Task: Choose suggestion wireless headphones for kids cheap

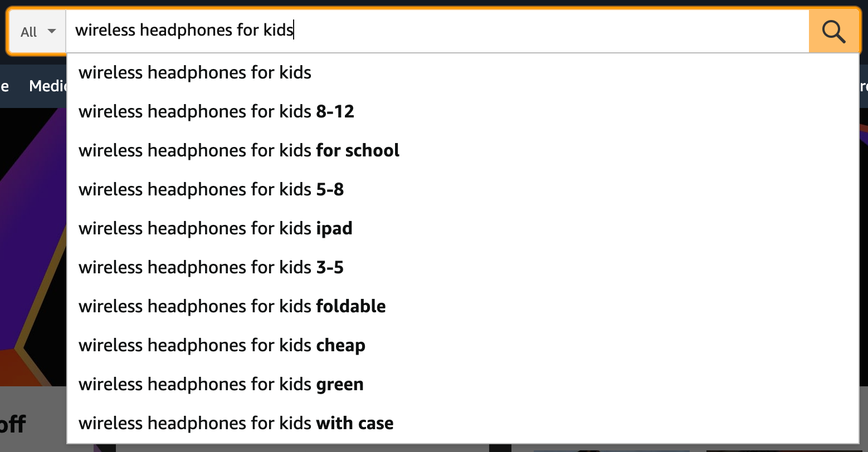Action: click(x=222, y=345)
